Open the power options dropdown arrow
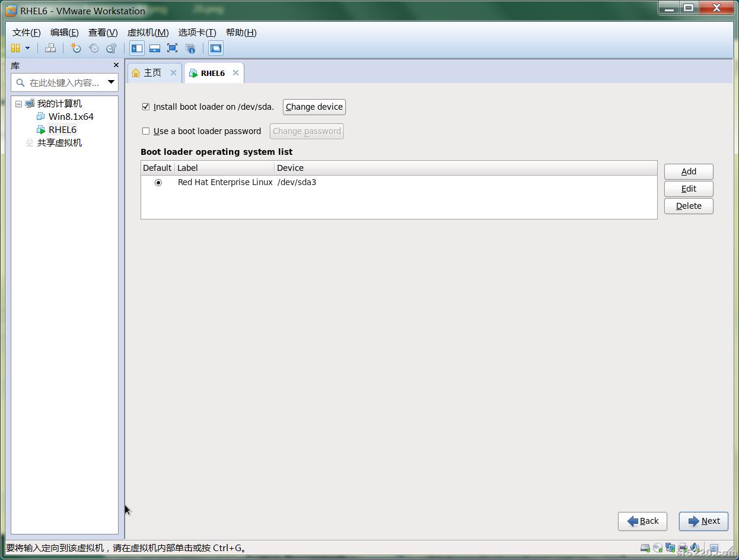Viewport: 739px width, 560px height. click(x=27, y=48)
